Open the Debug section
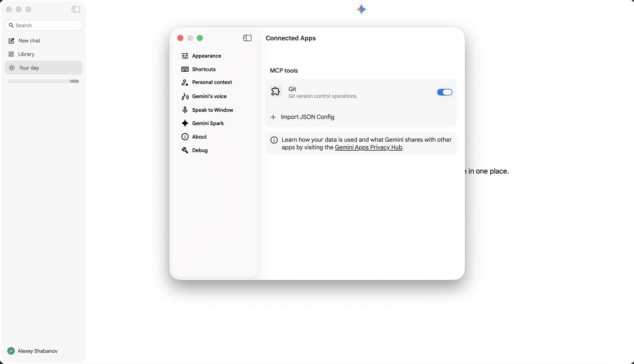 [200, 150]
